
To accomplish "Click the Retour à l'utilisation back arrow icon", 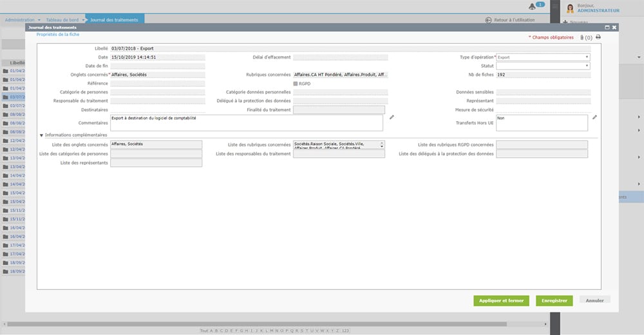I will click(488, 20).
